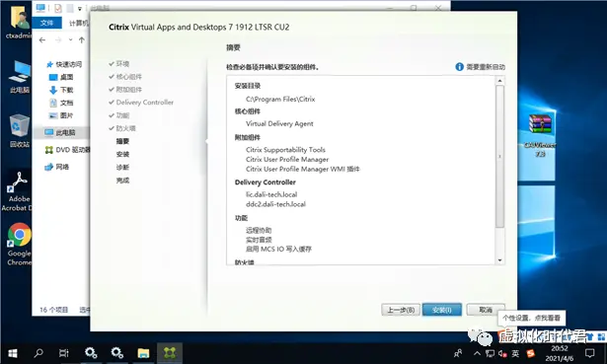Open the ctxadmin user folder desktop icon

point(18,23)
